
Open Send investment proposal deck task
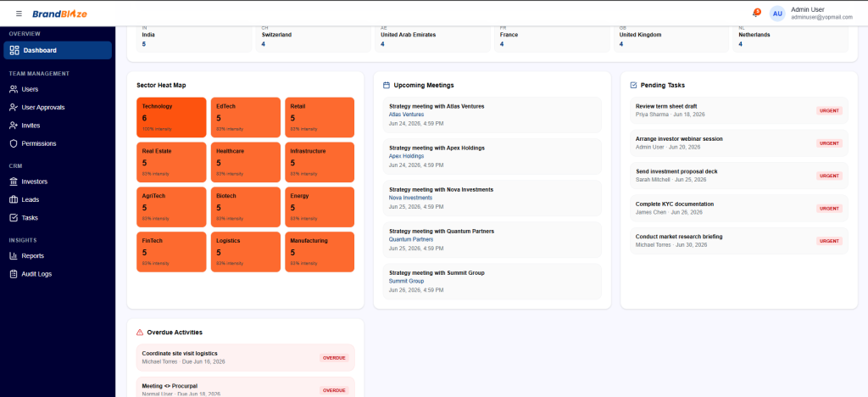pyautogui.click(x=739, y=176)
